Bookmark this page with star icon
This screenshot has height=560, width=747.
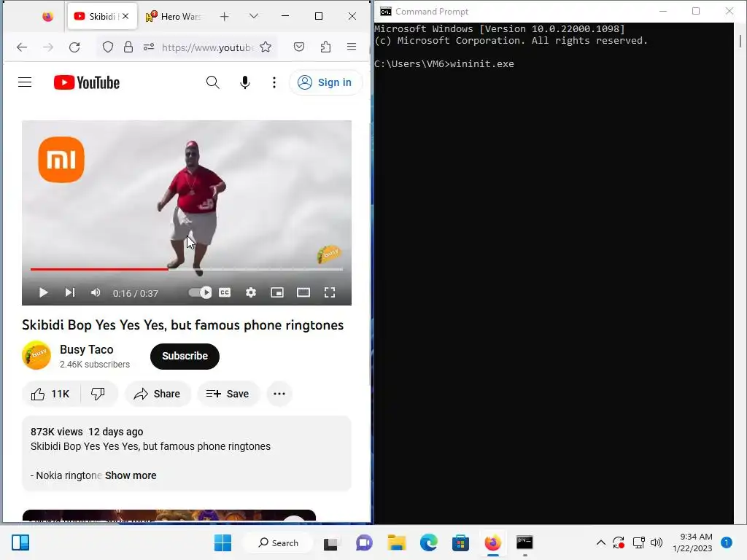coord(266,47)
